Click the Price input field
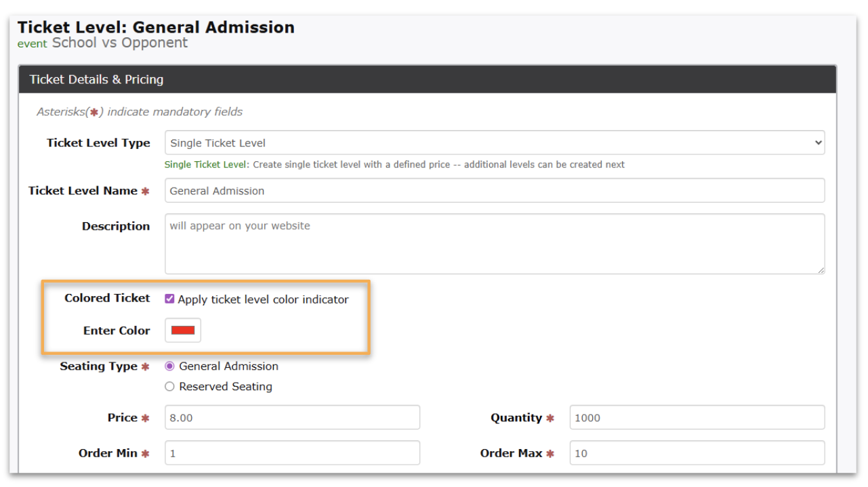This screenshot has width=868, height=487. [x=292, y=418]
